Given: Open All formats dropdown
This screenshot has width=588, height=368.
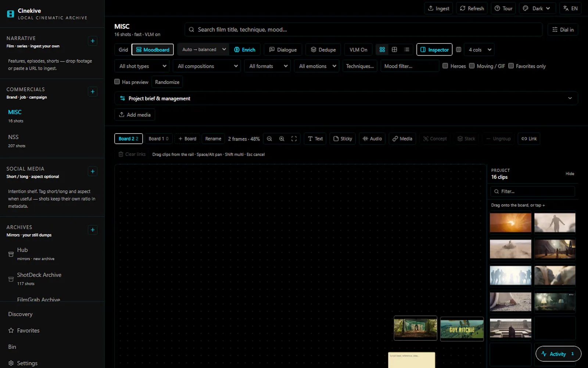Looking at the screenshot, I should click(x=268, y=66).
